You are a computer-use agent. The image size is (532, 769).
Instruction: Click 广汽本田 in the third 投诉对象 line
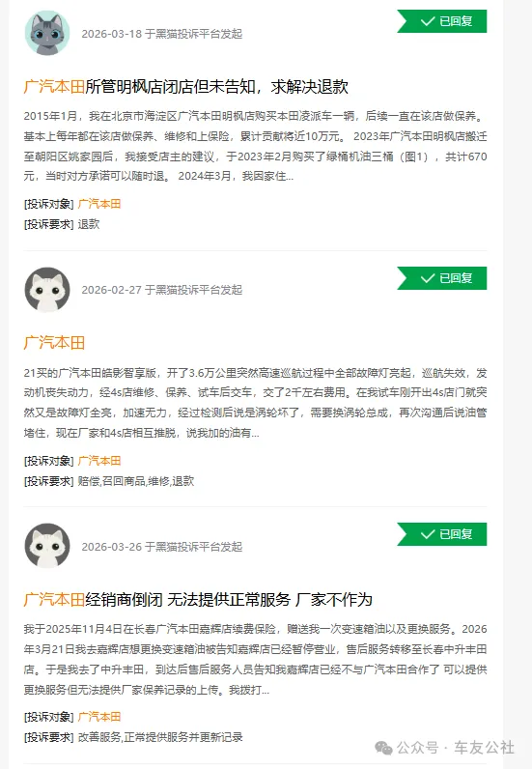[x=99, y=717]
